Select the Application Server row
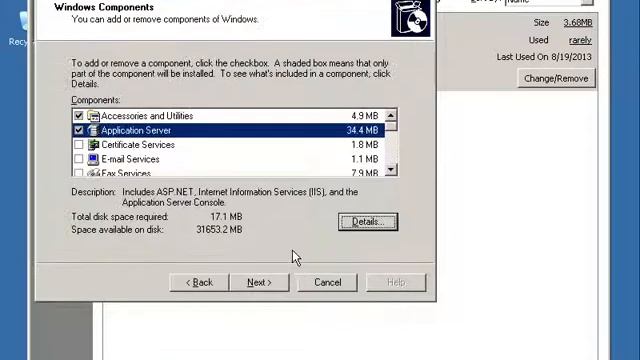The image size is (640, 360). (x=228, y=130)
